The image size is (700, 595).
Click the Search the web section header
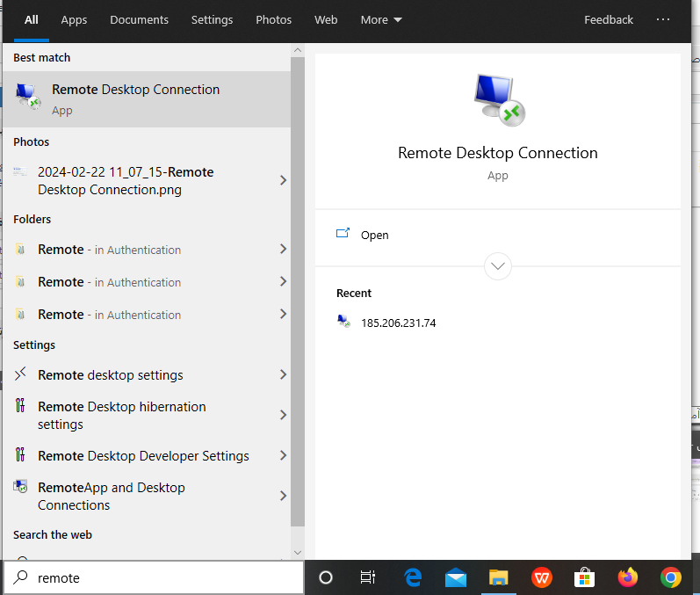53,534
